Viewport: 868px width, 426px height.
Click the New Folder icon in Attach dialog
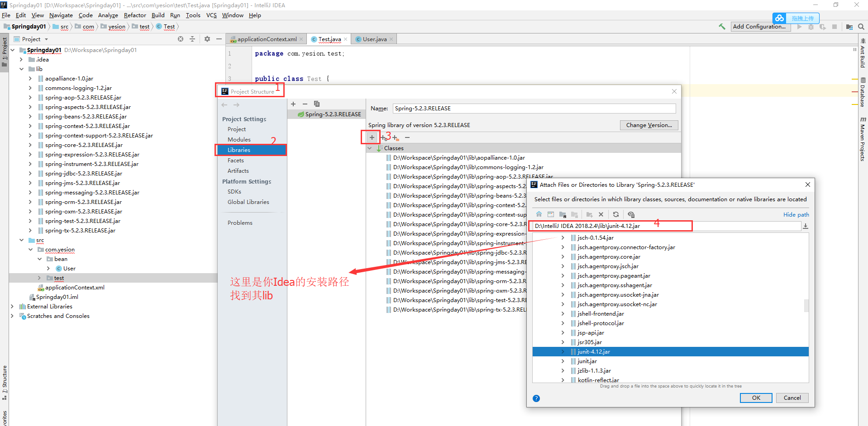589,214
